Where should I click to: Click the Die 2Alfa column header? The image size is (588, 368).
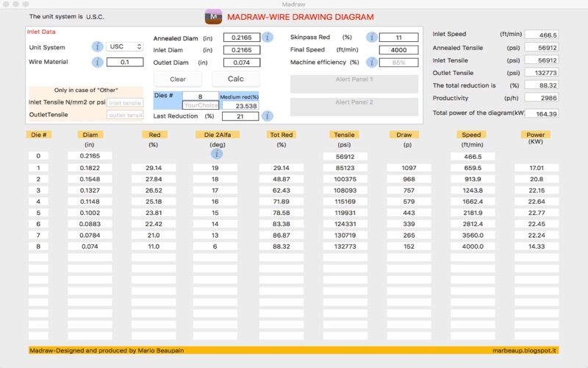coord(217,135)
